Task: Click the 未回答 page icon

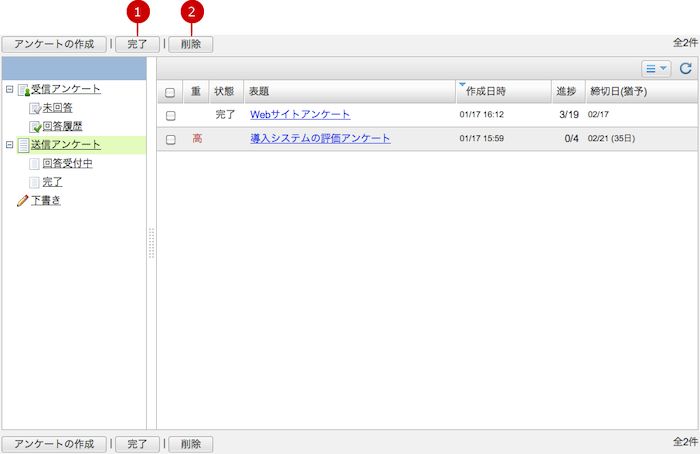Action: point(35,108)
